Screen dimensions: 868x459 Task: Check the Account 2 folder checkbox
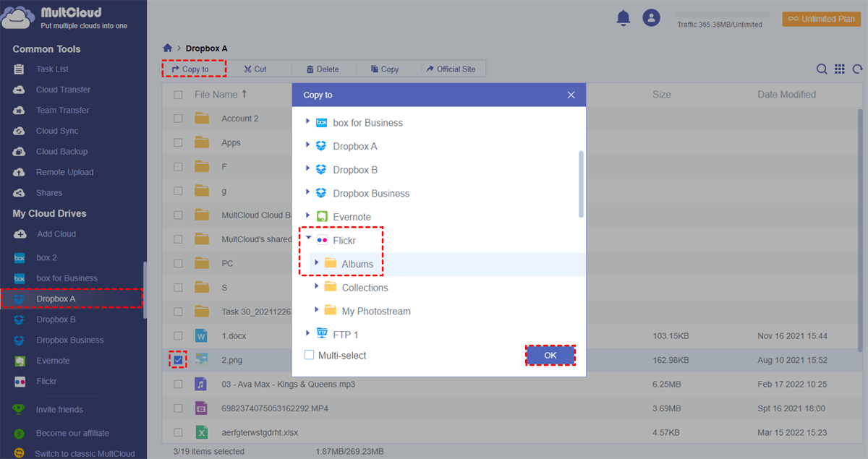tap(178, 119)
